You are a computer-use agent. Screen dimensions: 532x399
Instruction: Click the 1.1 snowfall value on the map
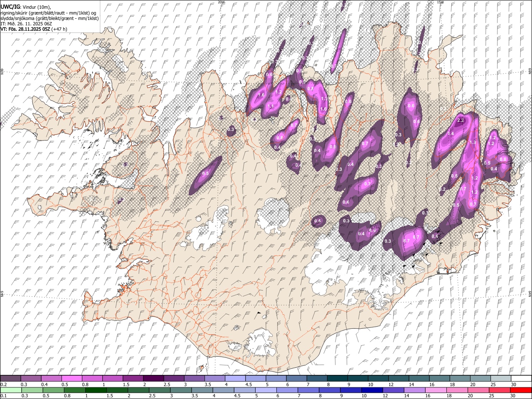click(x=271, y=106)
